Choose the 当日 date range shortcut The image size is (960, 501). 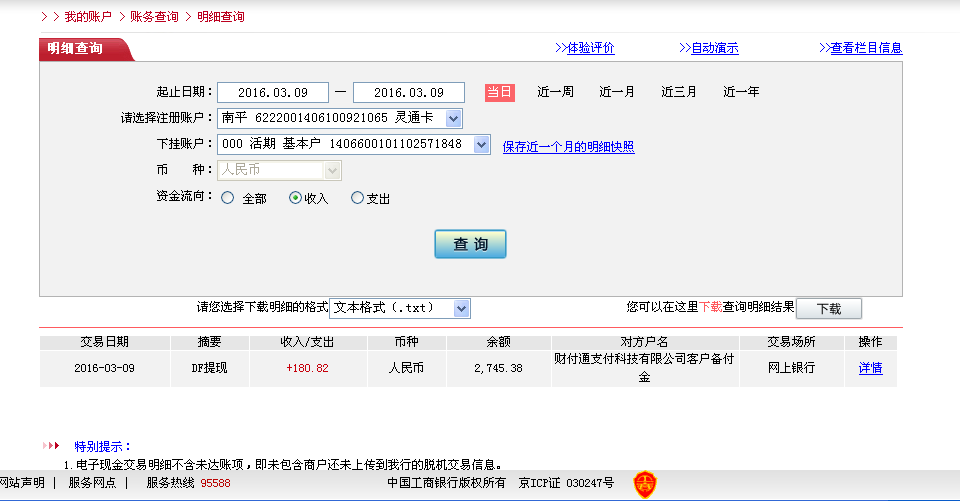click(499, 92)
